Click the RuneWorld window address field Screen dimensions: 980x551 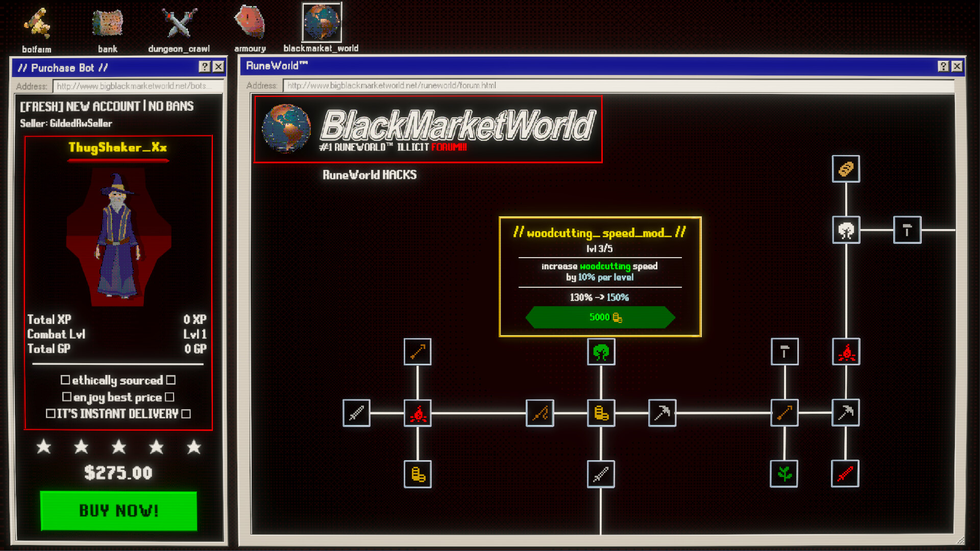(618, 85)
